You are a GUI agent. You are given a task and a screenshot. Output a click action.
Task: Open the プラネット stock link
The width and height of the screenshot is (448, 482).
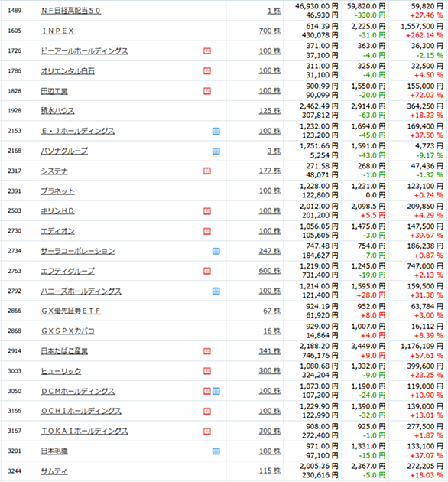click(58, 191)
